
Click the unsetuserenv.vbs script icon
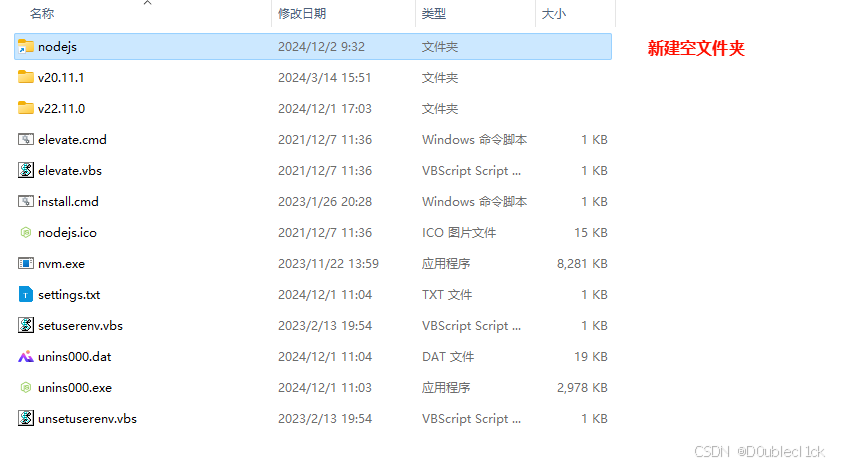[x=25, y=418]
